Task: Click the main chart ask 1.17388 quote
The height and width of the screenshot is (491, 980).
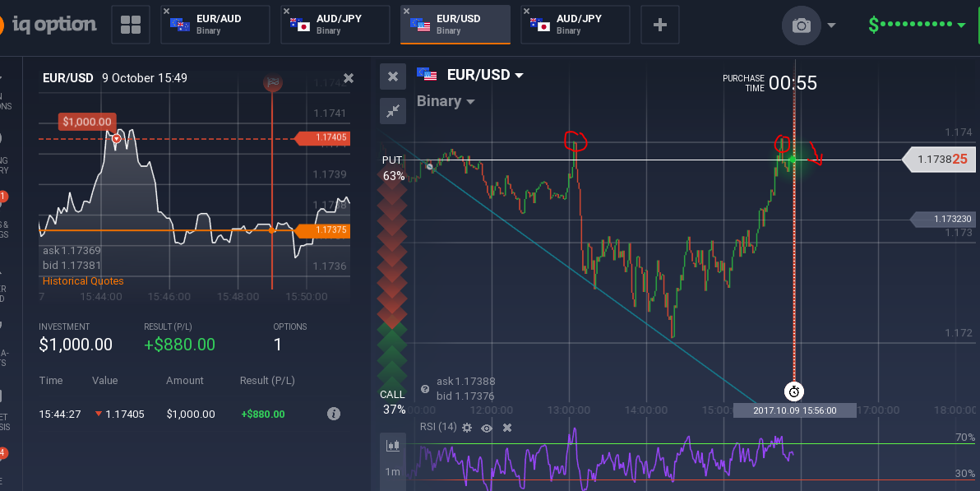Action: click(465, 381)
